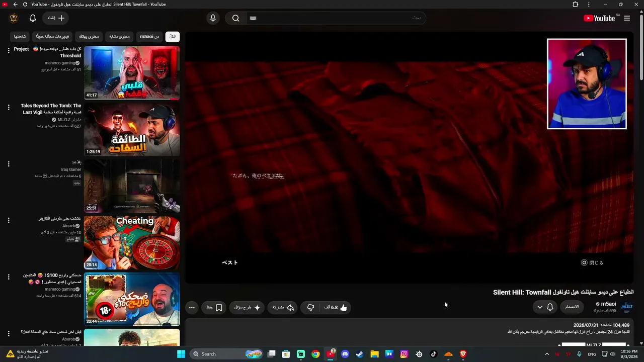Select the 'محتوى يهمّك' filter chip
644x362 pixels.
(89, 36)
